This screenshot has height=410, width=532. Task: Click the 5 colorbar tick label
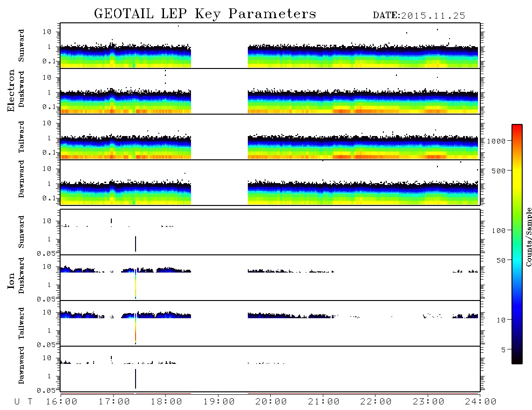point(503,350)
